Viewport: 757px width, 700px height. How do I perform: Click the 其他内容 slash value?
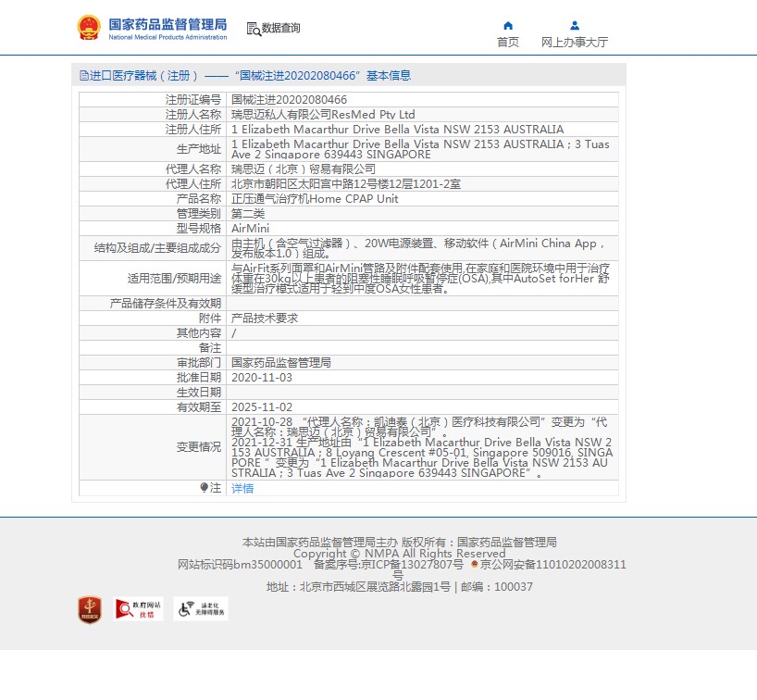coord(233,332)
